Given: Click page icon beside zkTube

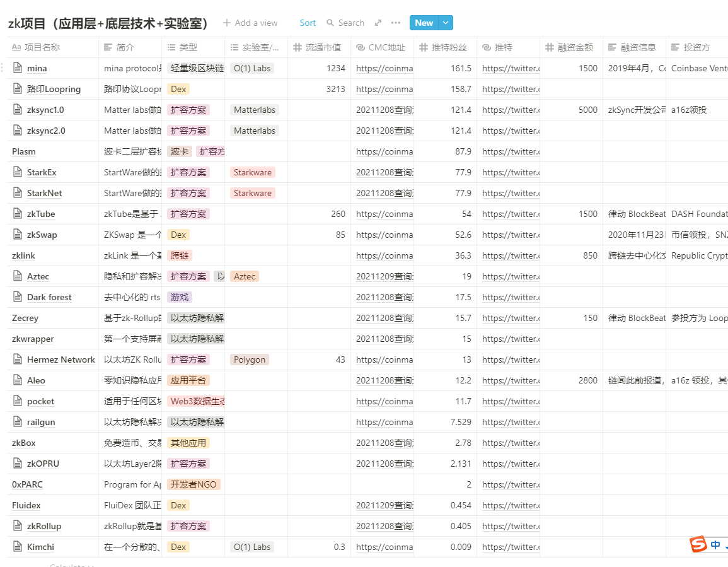Looking at the screenshot, I should pos(18,214).
